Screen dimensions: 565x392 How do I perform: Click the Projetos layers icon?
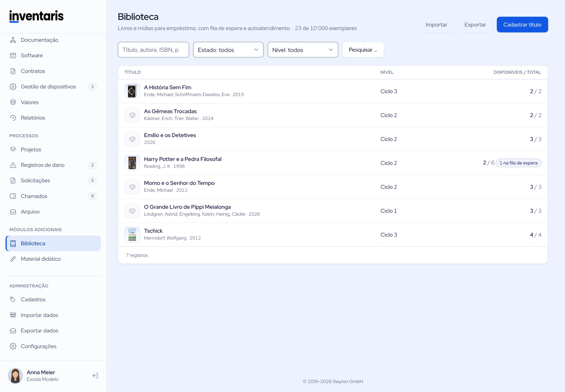[x=13, y=149]
